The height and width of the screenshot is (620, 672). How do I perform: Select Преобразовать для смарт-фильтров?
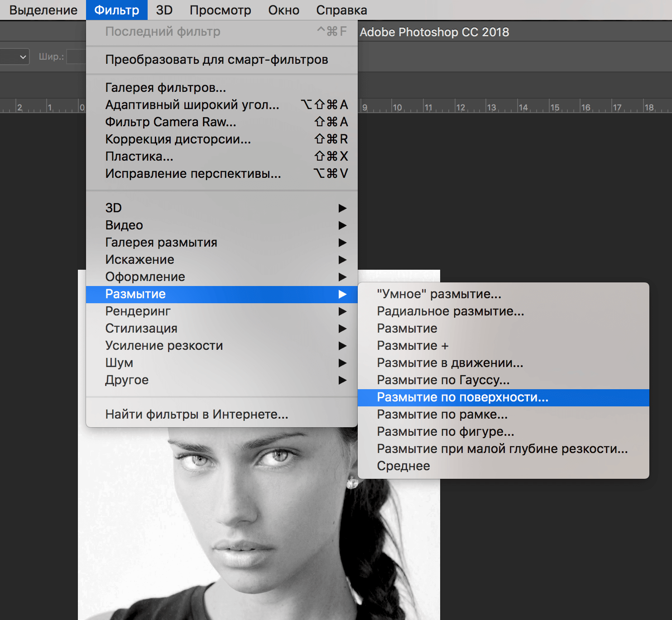tap(216, 60)
